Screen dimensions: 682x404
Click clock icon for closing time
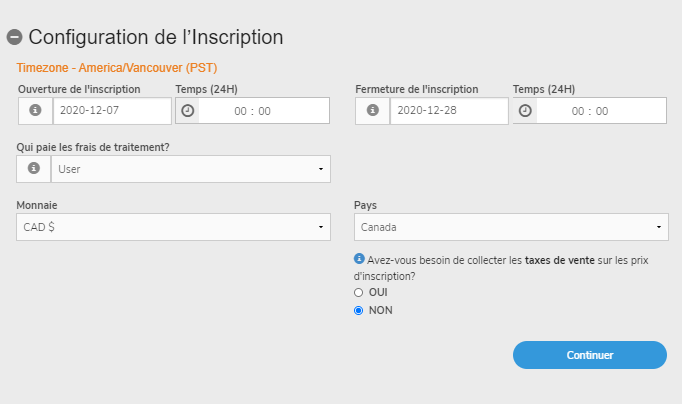click(525, 110)
